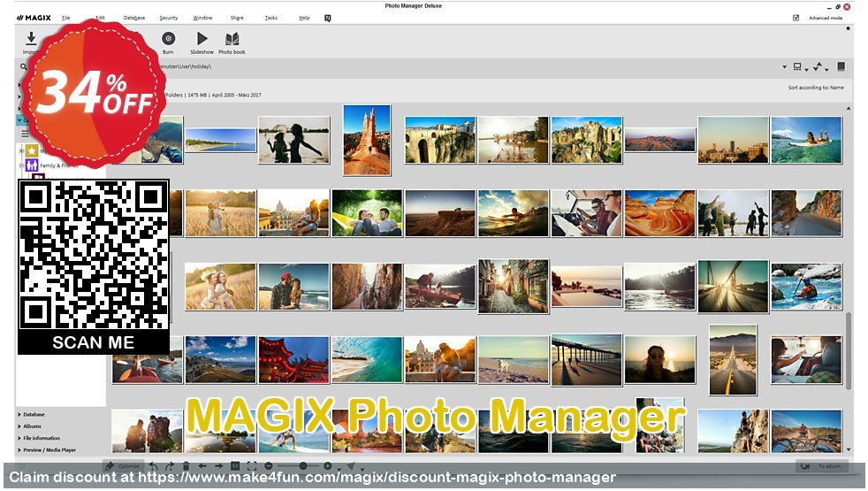868x491 pixels.
Task: Select the orange wave sandstone thumbnail
Action: pos(660,213)
